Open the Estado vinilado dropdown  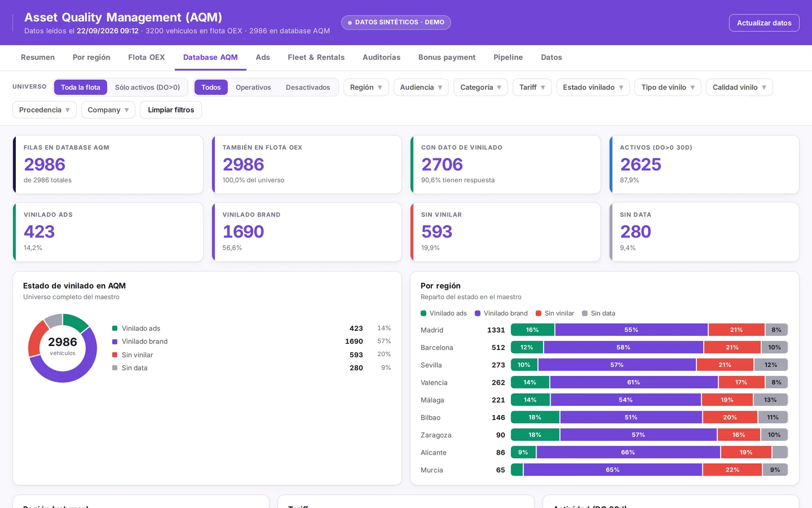(593, 87)
